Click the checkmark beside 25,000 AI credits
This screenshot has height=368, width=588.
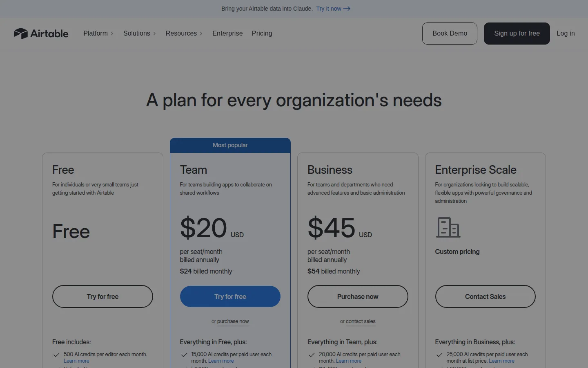[x=439, y=355]
